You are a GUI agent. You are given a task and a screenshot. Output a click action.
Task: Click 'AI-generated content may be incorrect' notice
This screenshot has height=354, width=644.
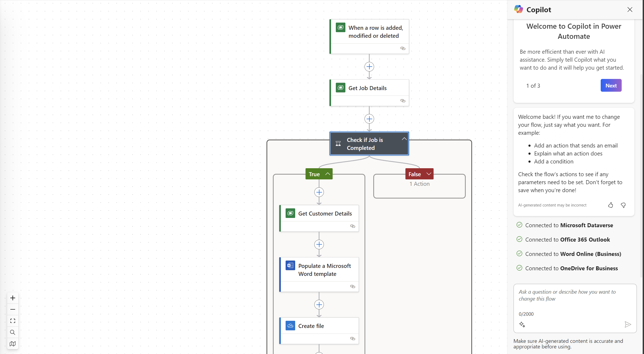552,205
